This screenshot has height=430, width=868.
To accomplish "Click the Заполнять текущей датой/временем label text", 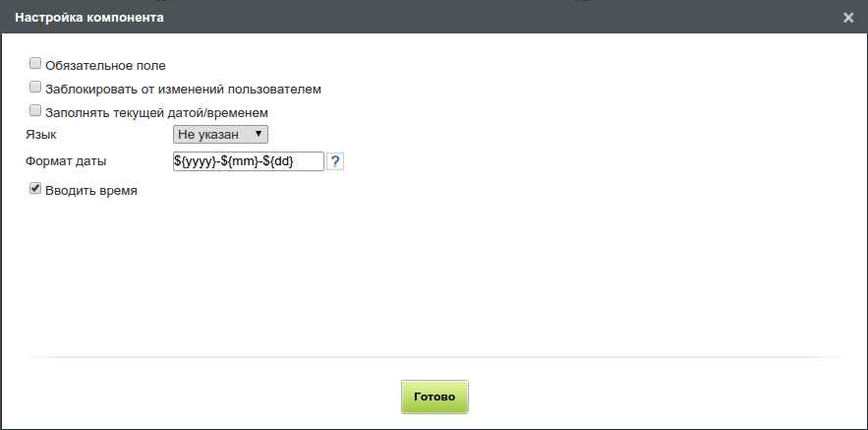I will coord(156,112).
